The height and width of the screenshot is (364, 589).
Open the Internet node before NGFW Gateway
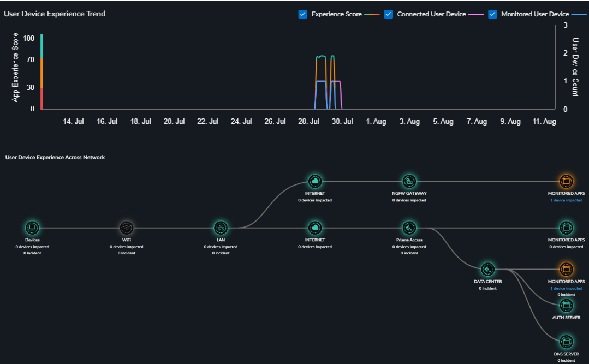tap(314, 181)
